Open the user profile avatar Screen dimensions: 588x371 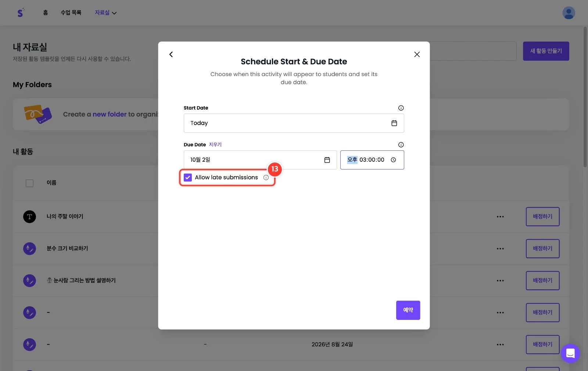tap(569, 13)
